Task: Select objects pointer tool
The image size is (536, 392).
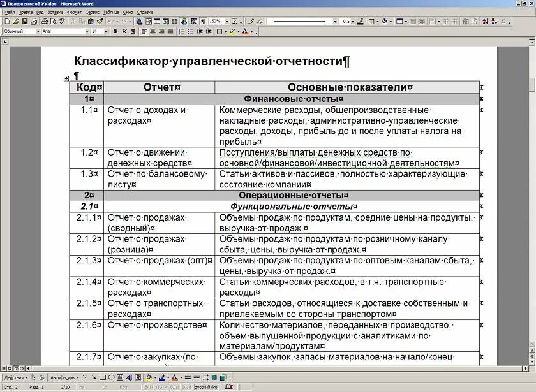Action: click(x=33, y=377)
